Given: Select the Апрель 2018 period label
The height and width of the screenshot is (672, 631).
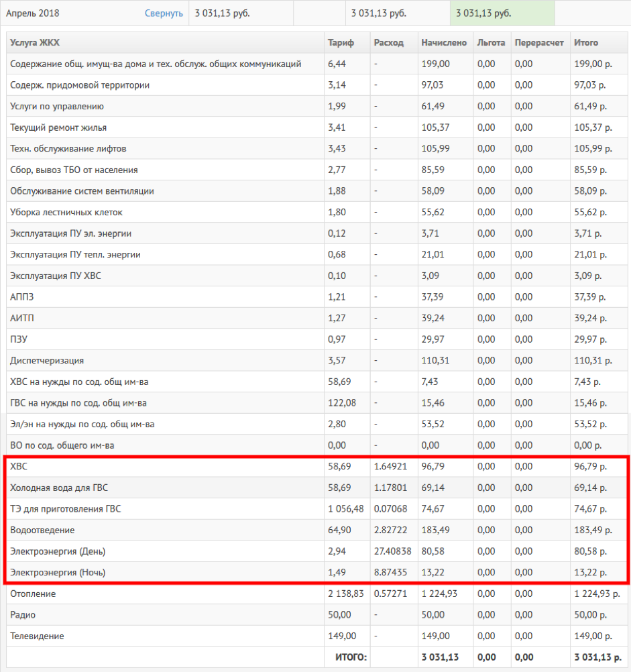Looking at the screenshot, I should pos(33,13).
